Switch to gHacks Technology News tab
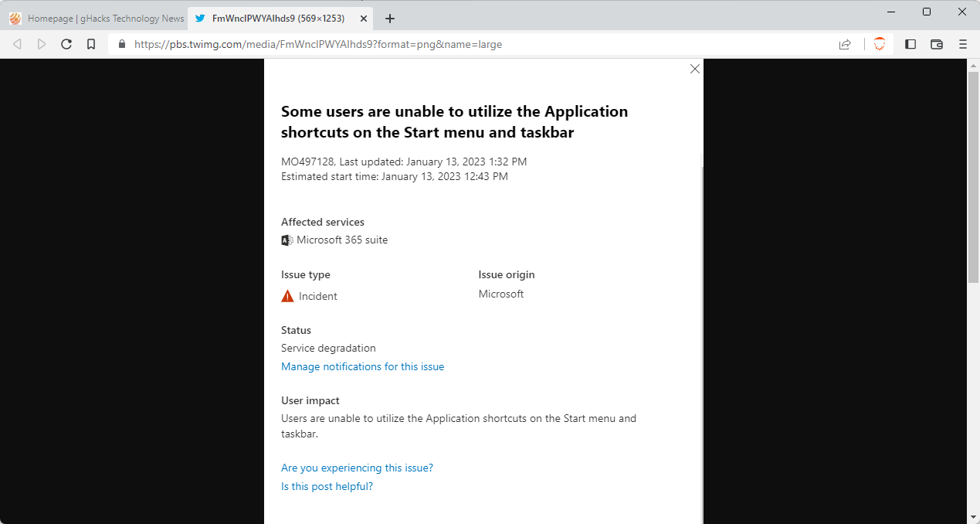 click(96, 19)
